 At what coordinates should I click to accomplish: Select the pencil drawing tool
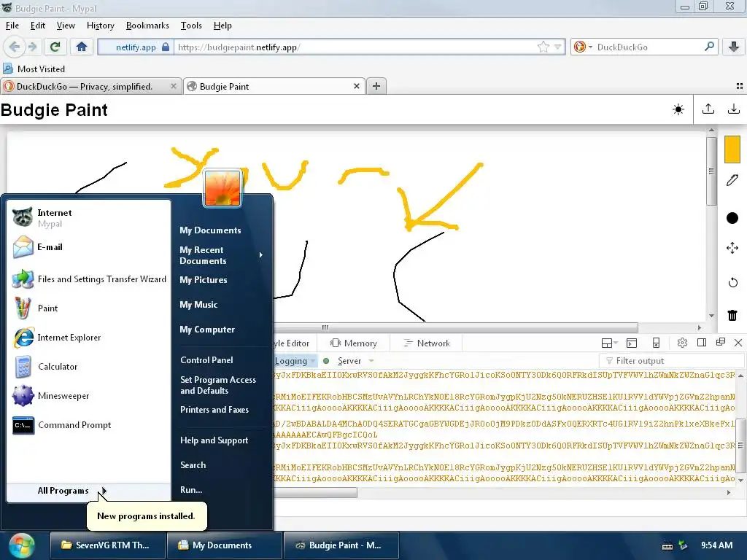point(732,180)
